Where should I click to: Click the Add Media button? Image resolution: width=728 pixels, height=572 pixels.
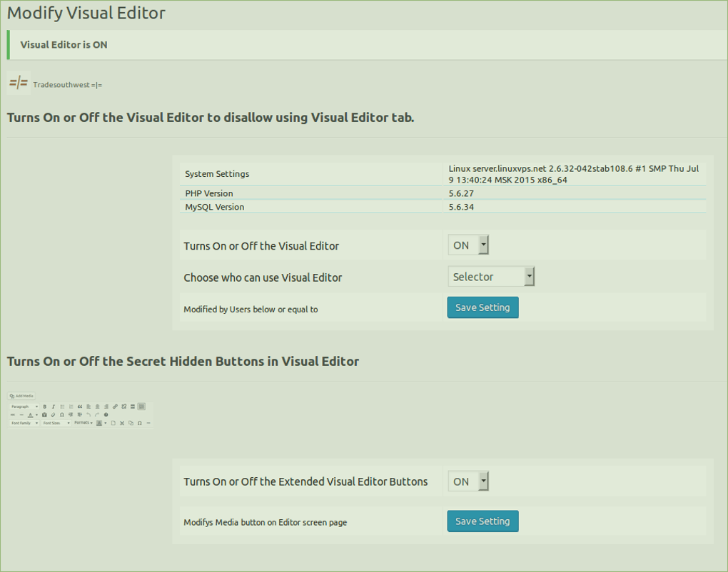tap(21, 396)
